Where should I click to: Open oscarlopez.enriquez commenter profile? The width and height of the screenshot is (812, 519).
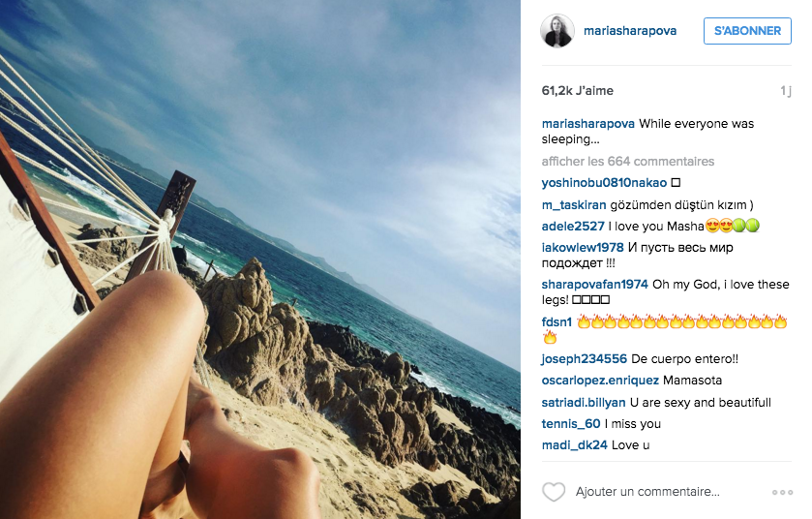(600, 381)
